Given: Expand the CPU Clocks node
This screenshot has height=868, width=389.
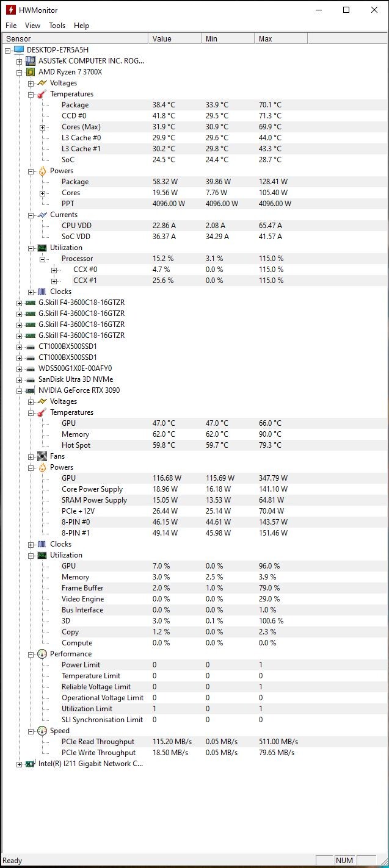Looking at the screenshot, I should [x=31, y=292].
